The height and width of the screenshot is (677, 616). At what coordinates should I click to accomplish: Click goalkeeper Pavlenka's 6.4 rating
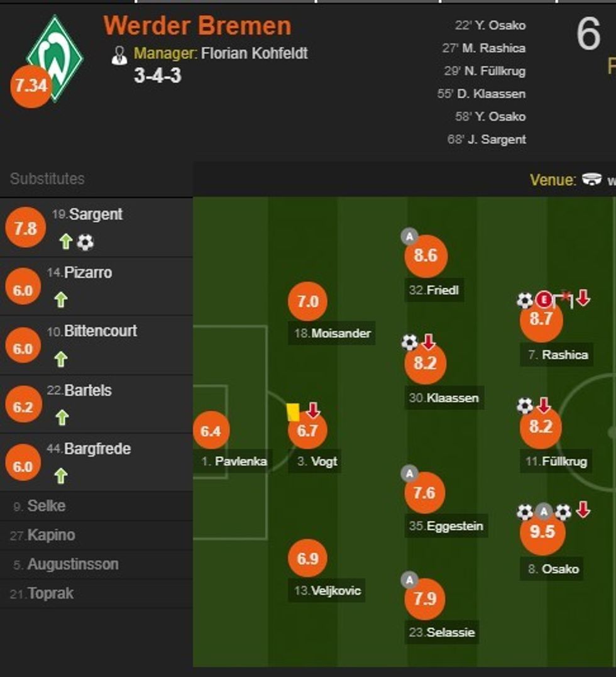[211, 431]
